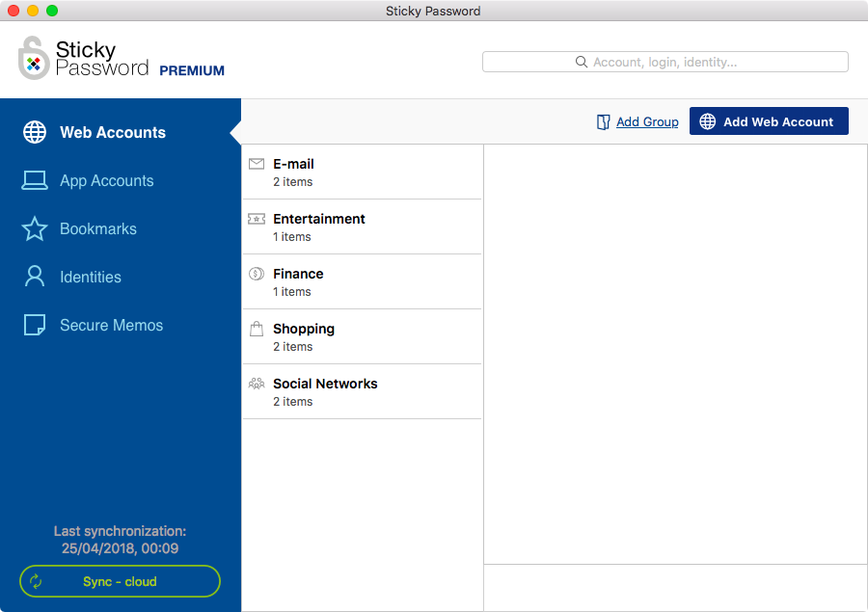868x612 pixels.
Task: Click "2 items" under Shopping
Action: click(293, 347)
